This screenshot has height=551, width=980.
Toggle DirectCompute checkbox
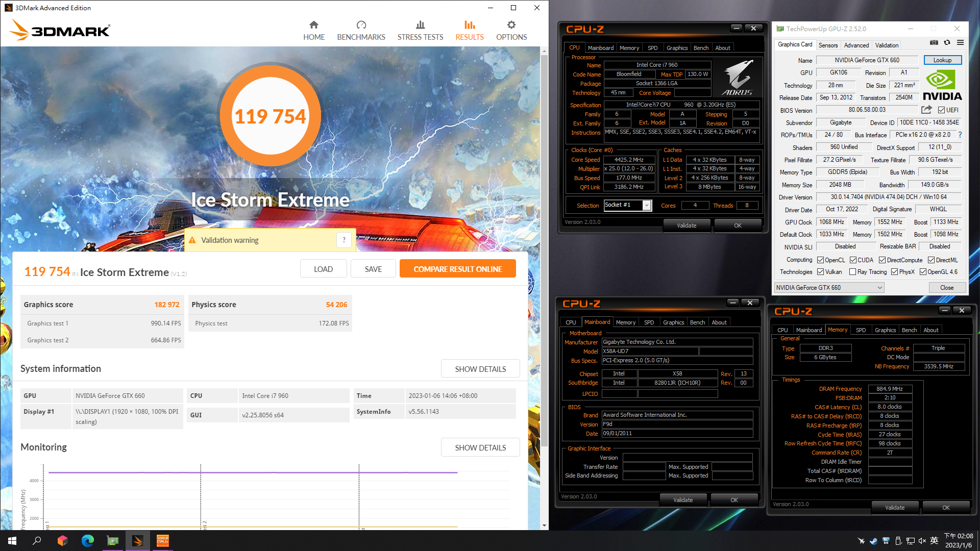pos(882,260)
